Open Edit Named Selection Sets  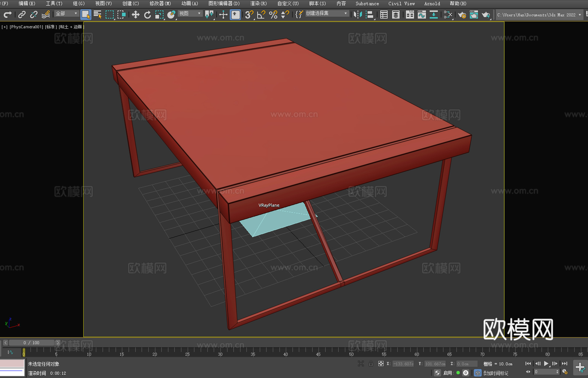(299, 14)
